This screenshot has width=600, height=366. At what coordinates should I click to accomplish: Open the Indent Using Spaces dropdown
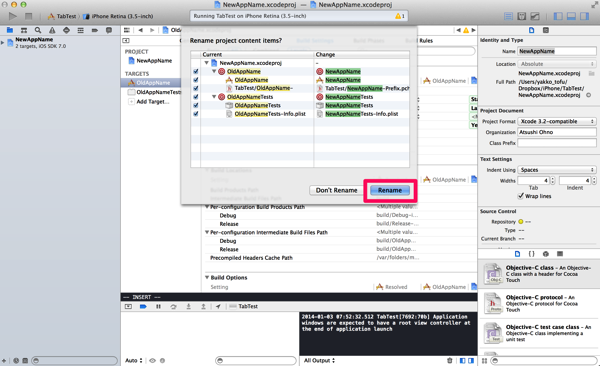(557, 170)
